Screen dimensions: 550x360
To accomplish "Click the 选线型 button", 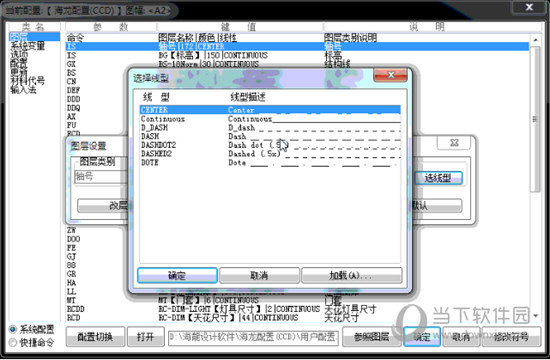I will (x=438, y=178).
